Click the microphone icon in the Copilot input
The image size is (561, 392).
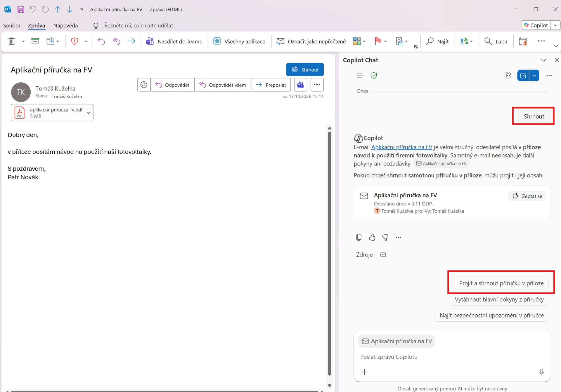pyautogui.click(x=541, y=372)
